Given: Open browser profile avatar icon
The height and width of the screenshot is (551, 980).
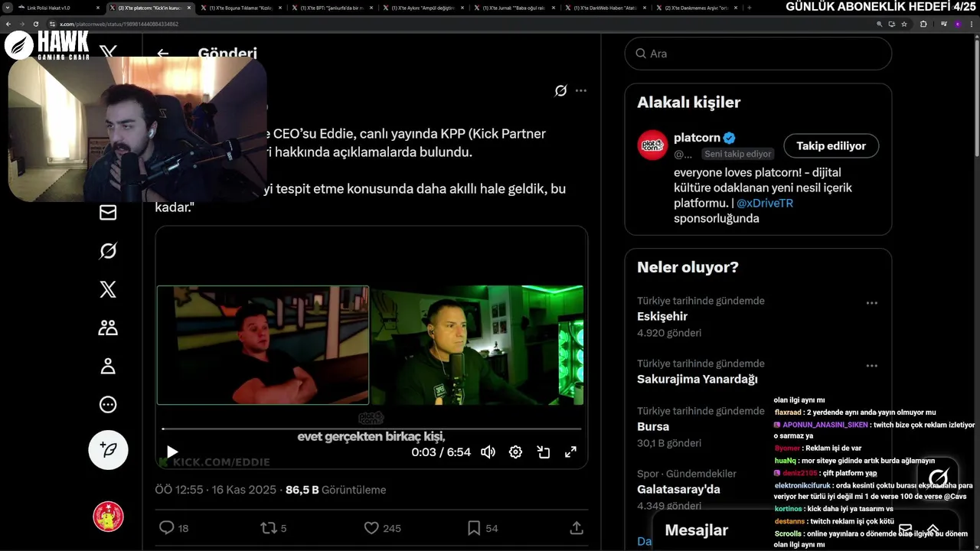Looking at the screenshot, I should (957, 24).
